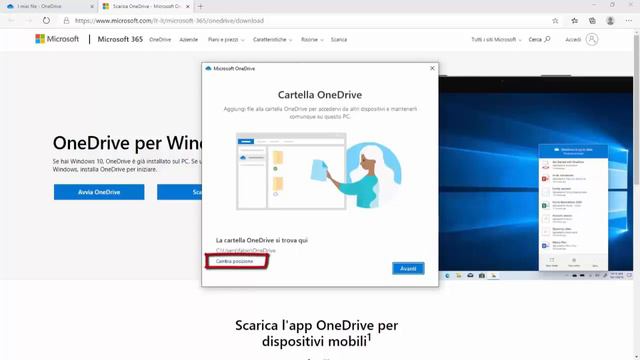Open the Favorites list icon in toolbar

(574, 20)
